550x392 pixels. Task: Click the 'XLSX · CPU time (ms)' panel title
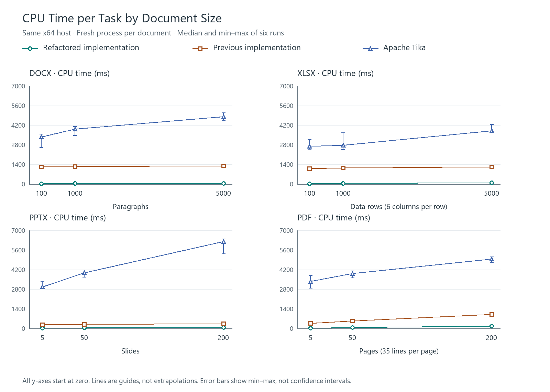click(335, 73)
